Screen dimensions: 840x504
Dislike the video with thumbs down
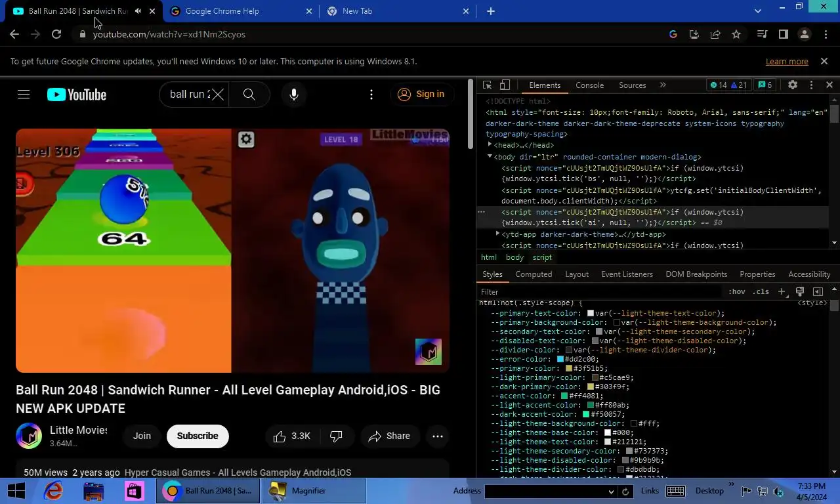tap(336, 436)
